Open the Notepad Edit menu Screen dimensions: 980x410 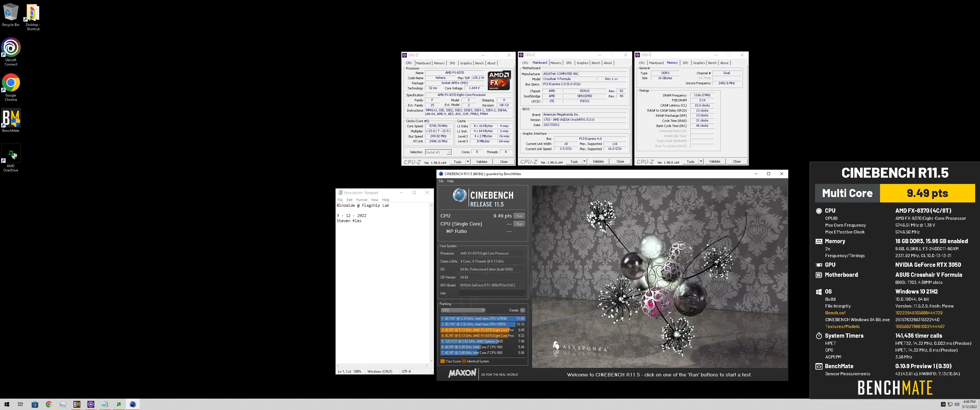pyautogui.click(x=349, y=200)
